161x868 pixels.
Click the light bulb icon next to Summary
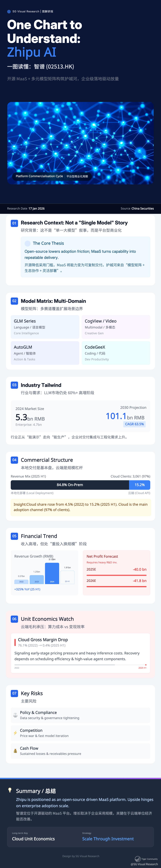10,790
